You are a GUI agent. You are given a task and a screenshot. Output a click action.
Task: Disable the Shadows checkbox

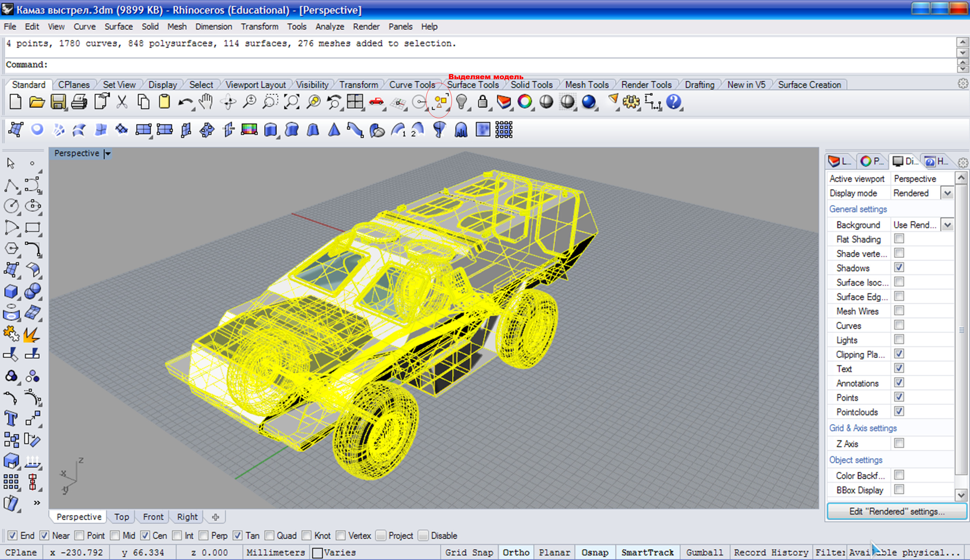click(899, 267)
